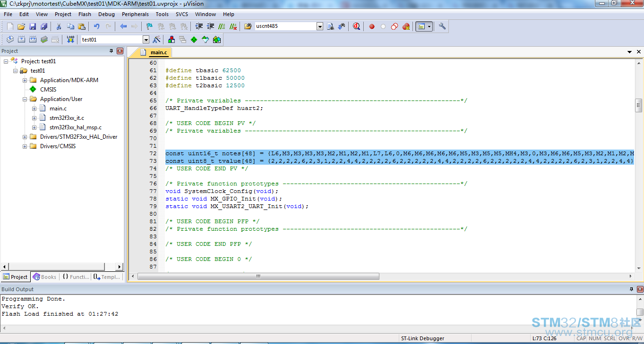Kill all breakpoints icon
Viewport: 644px width, 344px height.
coord(406,26)
